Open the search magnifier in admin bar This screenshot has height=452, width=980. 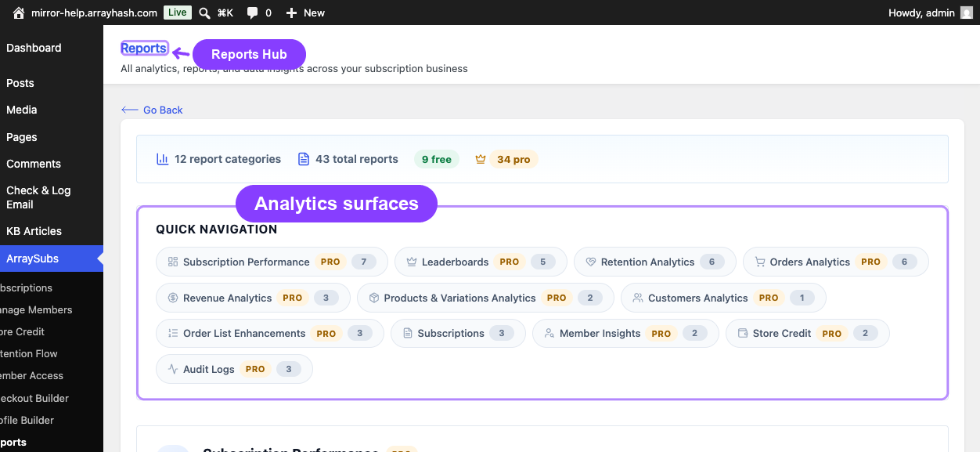coord(204,13)
